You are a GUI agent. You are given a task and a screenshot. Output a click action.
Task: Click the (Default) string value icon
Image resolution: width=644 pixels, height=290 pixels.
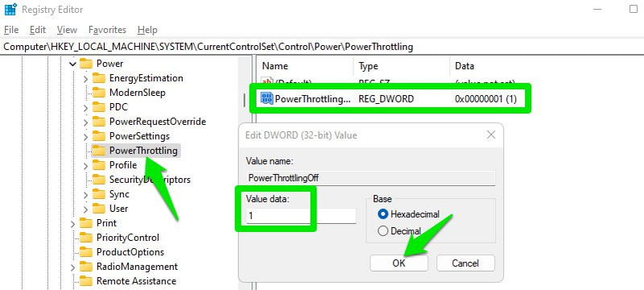[x=266, y=81]
